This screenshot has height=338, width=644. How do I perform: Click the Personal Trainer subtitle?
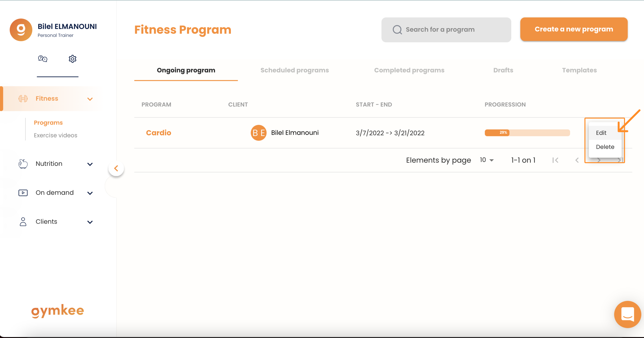[56, 35]
